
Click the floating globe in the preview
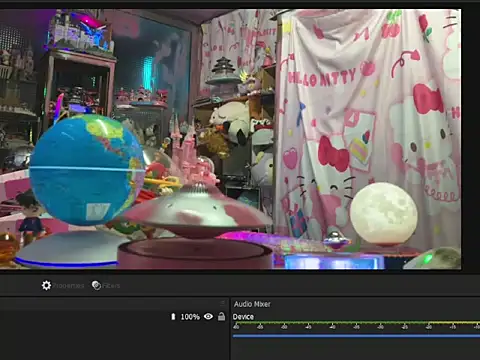(87, 169)
